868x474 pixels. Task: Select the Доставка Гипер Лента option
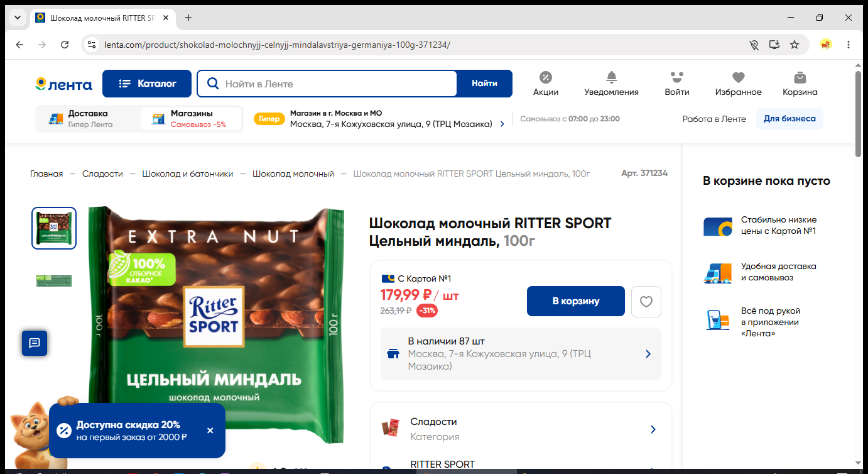[87, 119]
